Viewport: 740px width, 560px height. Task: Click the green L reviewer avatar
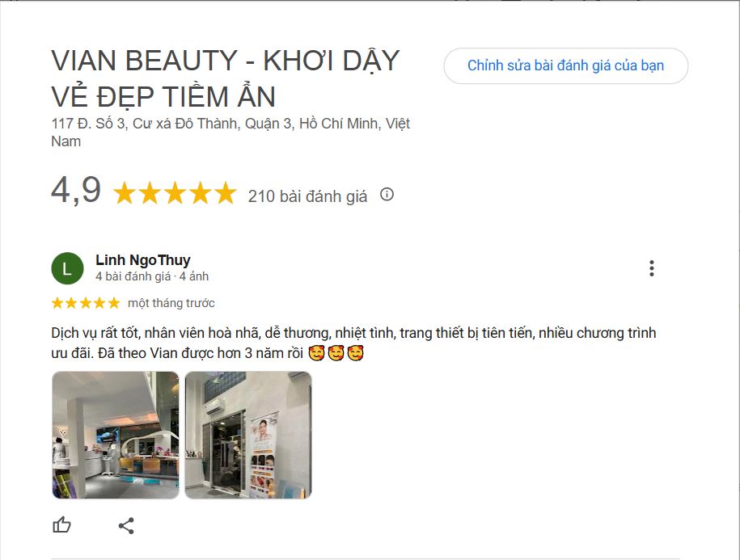(67, 268)
